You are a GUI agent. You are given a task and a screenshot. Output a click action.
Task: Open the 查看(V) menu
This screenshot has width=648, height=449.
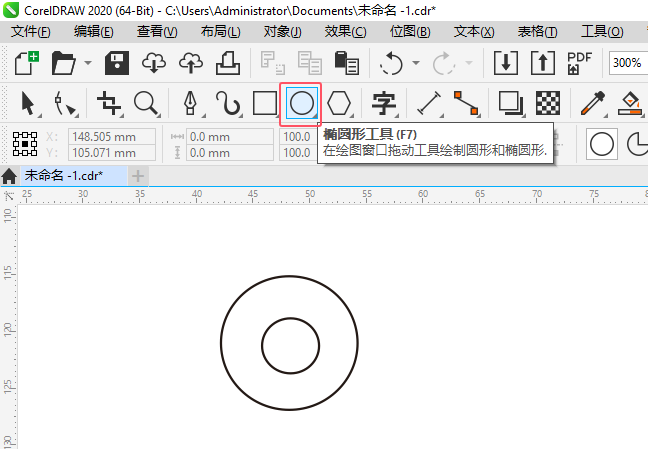(157, 31)
